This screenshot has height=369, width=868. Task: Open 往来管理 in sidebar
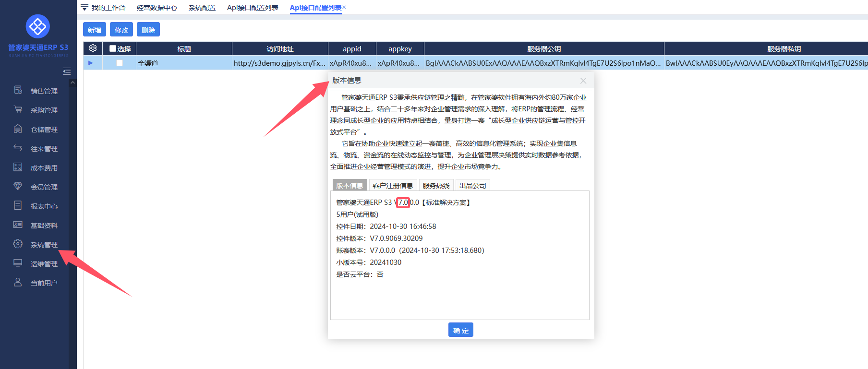tap(44, 148)
